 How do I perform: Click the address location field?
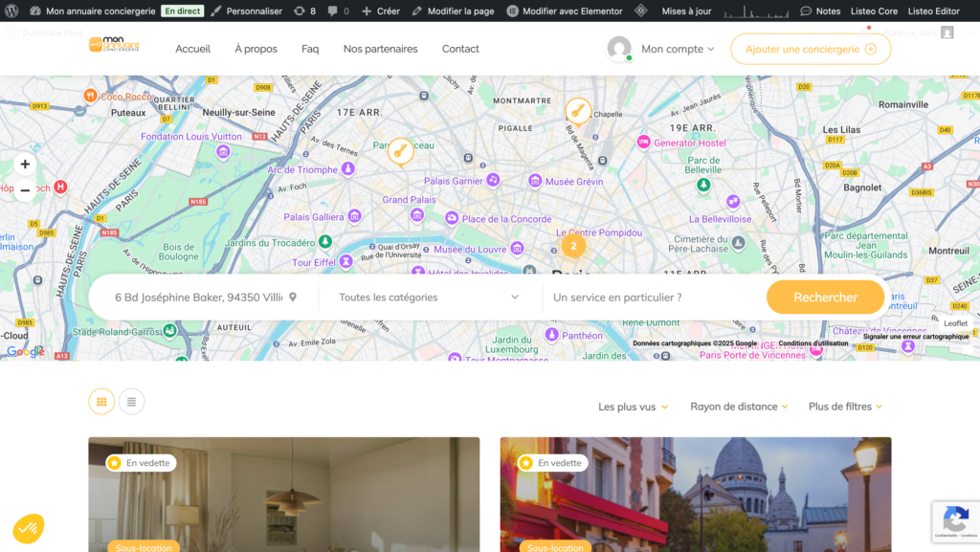[x=204, y=298]
